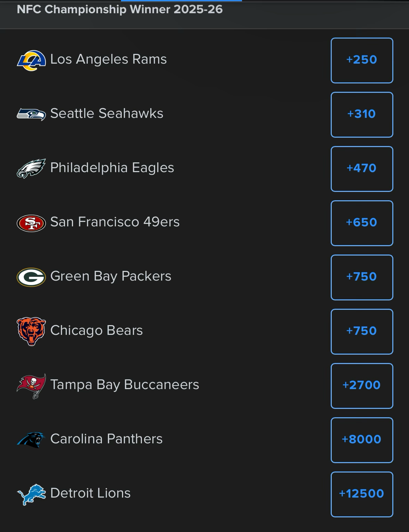
Task: Click the Tampa Bay Buccaneers team name
Action: (x=125, y=385)
